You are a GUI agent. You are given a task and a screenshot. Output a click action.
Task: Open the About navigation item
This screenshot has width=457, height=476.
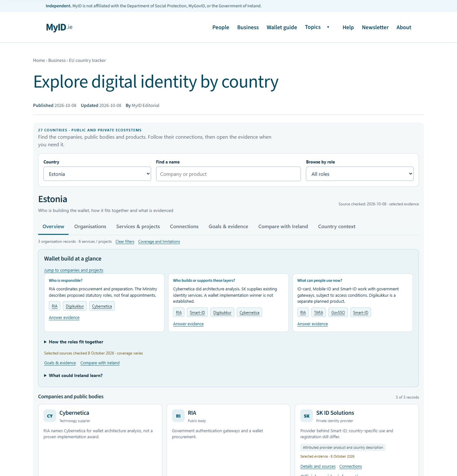404,27
